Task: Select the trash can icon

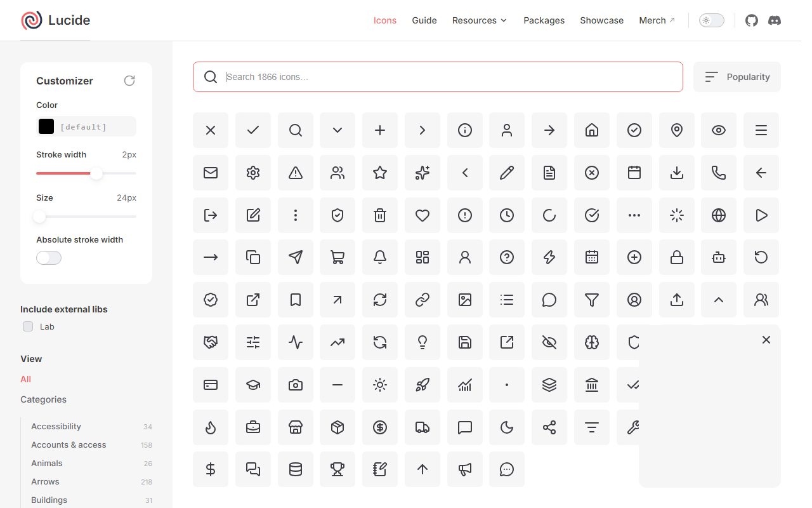Action: 380,215
